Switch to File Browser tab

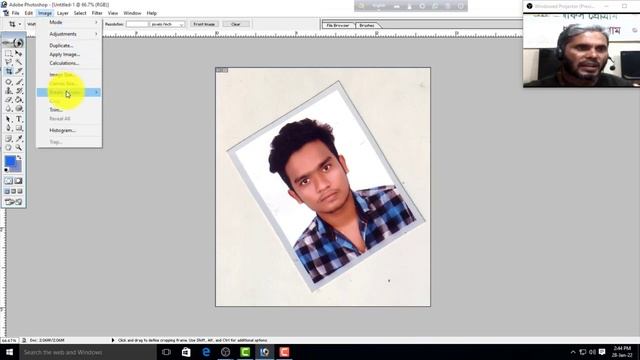tap(338, 25)
